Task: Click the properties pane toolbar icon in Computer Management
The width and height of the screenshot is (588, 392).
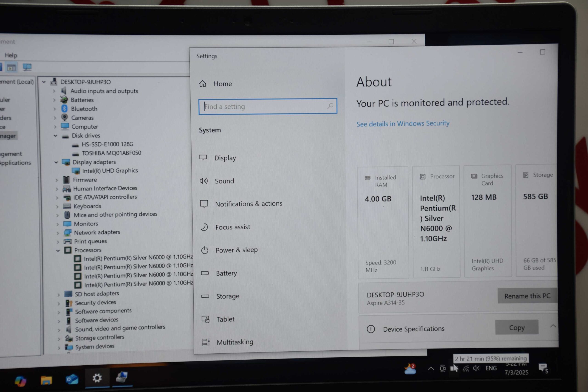Action: (11, 67)
